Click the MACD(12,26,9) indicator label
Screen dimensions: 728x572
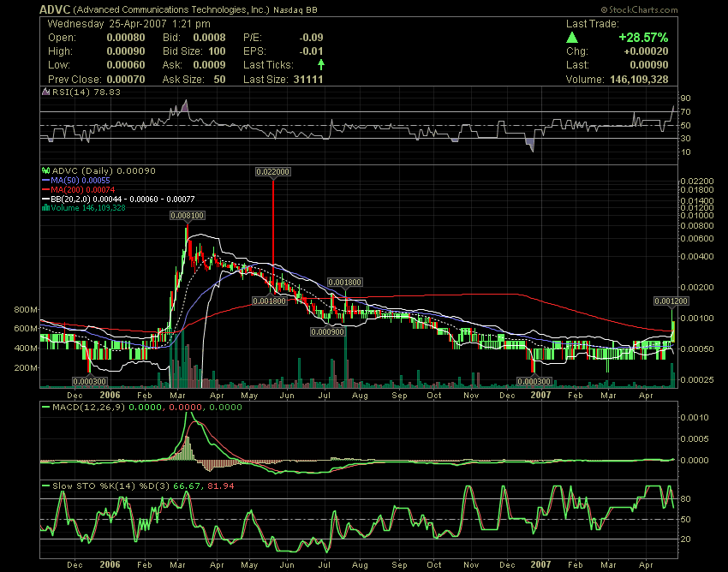[89, 408]
